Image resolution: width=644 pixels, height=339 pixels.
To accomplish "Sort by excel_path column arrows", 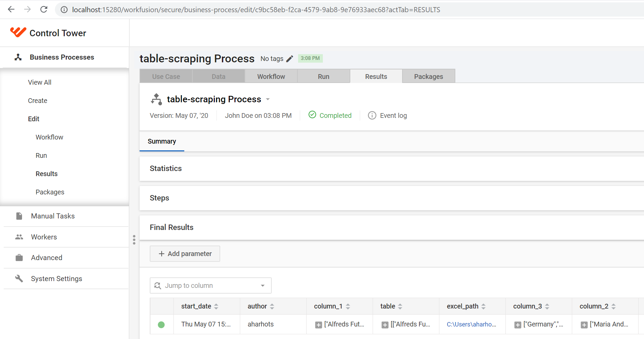I will point(483,306).
